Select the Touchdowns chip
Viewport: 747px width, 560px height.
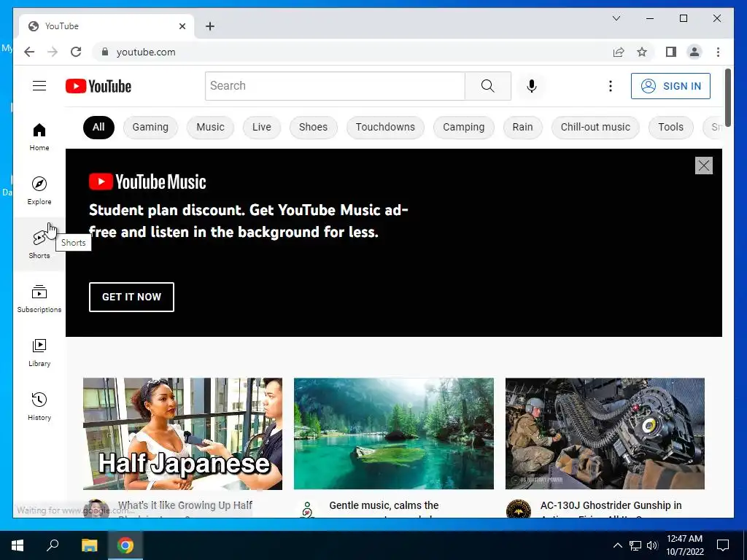[385, 127]
